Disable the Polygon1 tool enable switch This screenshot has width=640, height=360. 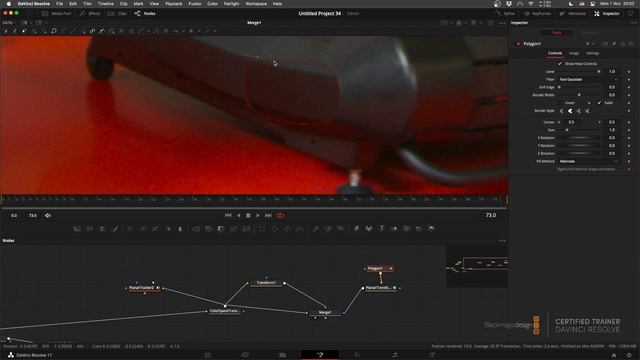518,44
